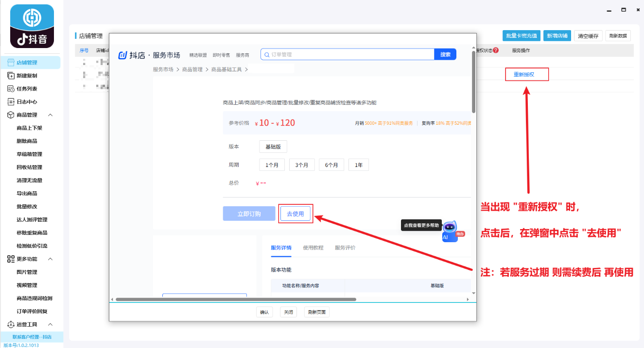Click the dialog's vertical scrollbar thumb

tap(474, 82)
